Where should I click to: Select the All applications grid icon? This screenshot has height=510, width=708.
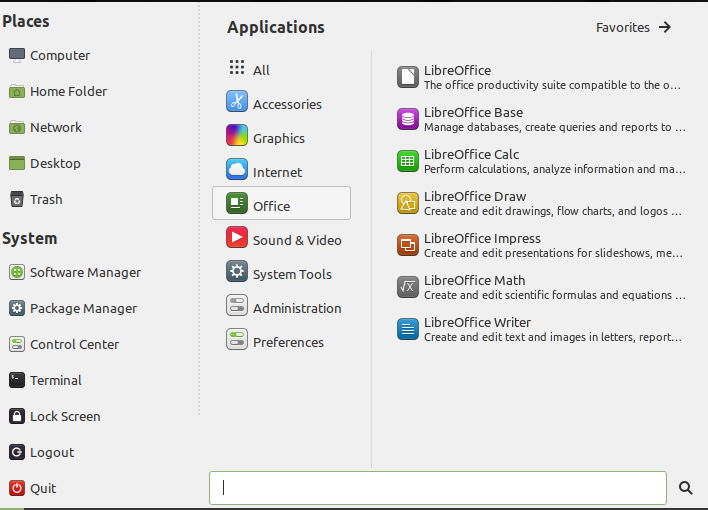[237, 67]
